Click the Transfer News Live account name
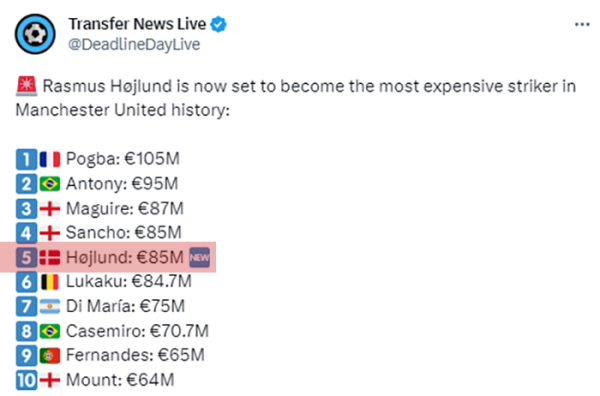 click(137, 24)
